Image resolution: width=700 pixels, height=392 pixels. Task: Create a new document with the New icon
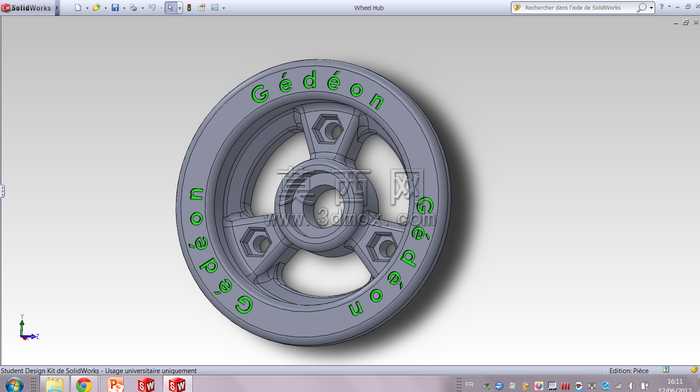click(78, 8)
